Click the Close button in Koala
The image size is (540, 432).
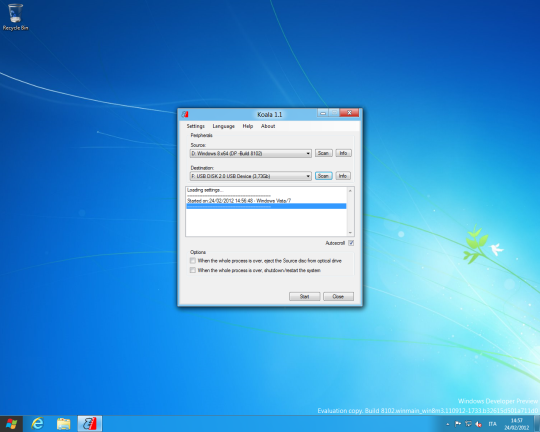point(338,297)
